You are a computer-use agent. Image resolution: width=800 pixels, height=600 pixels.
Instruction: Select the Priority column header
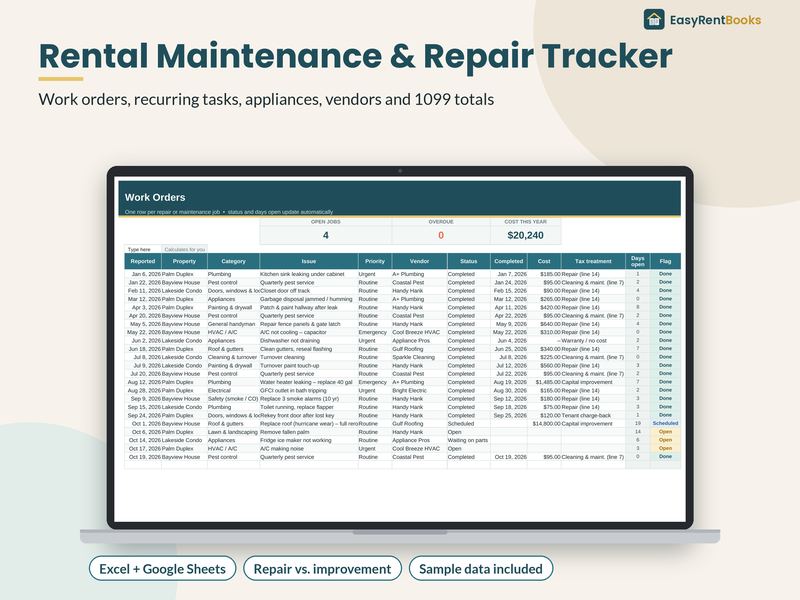[x=374, y=261]
